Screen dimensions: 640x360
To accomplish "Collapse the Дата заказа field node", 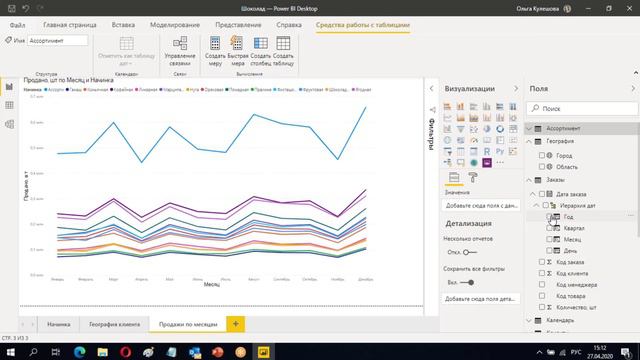I will (x=533, y=194).
